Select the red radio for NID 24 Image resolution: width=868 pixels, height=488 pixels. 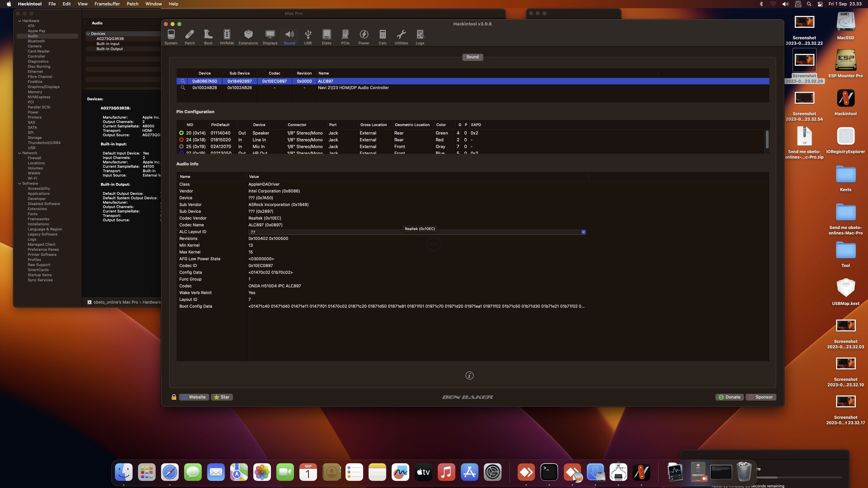181,140
